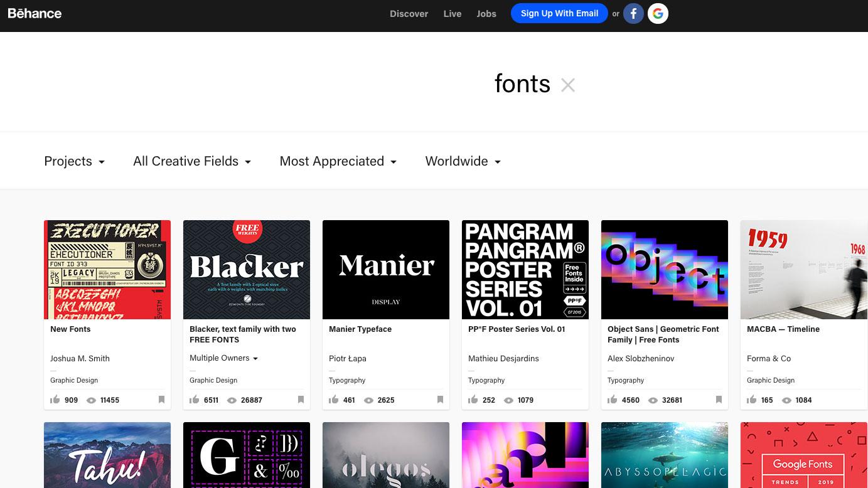Open PP®F Poster Series Vol. 01 title
Screen dimensions: 868x488
click(517, 329)
